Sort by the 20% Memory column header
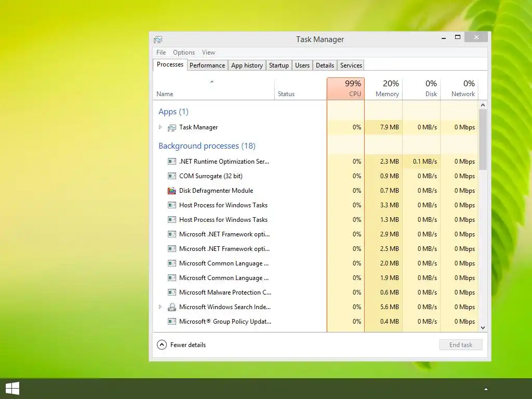The image size is (532, 399). 384,89
